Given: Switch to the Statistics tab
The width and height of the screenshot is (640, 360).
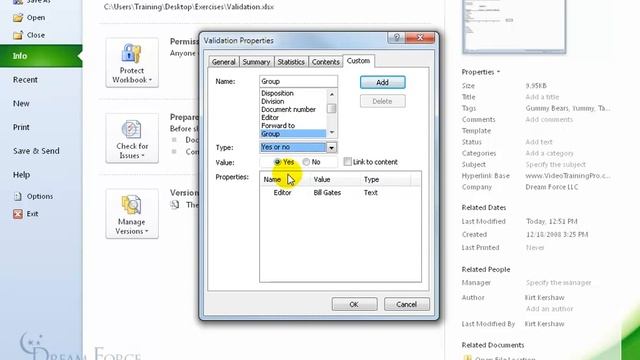Looking at the screenshot, I should [x=291, y=62].
